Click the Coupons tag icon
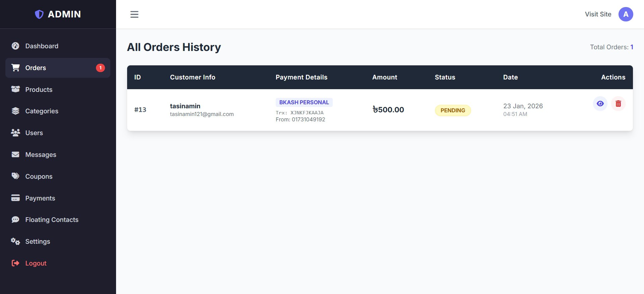Viewport: 644px width, 294px height. point(15,176)
